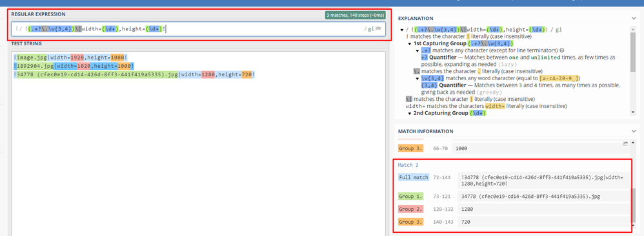Click the '\| matches the character |' explanation line
The width and height of the screenshot is (644, 236).
click(x=470, y=100)
